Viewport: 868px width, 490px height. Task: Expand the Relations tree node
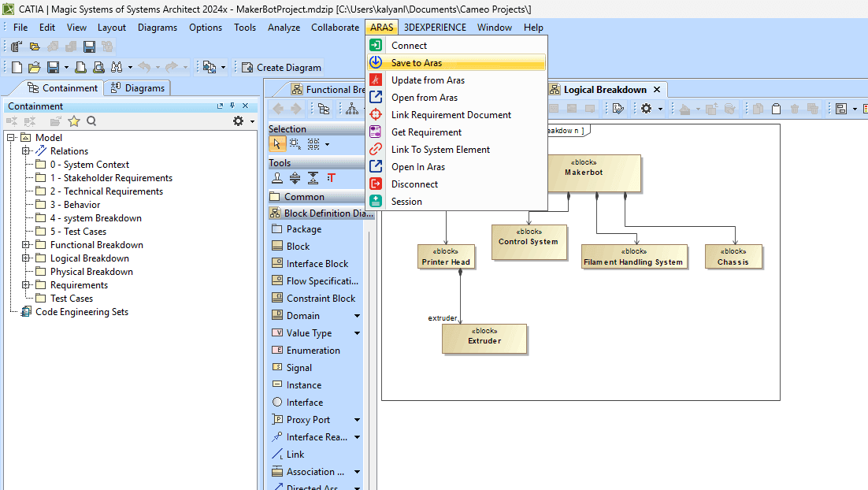(25, 150)
